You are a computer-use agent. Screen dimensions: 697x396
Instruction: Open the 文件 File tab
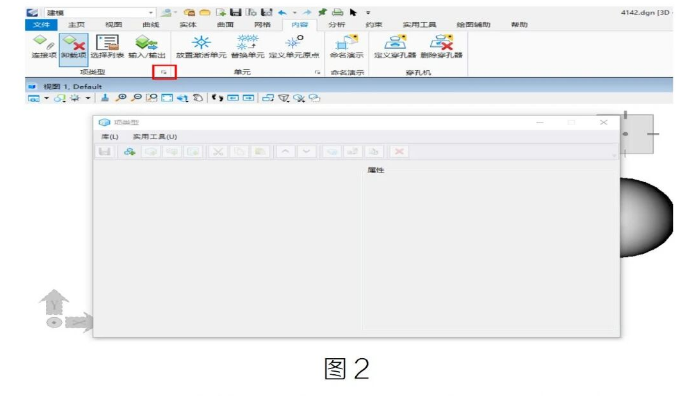coord(41,25)
